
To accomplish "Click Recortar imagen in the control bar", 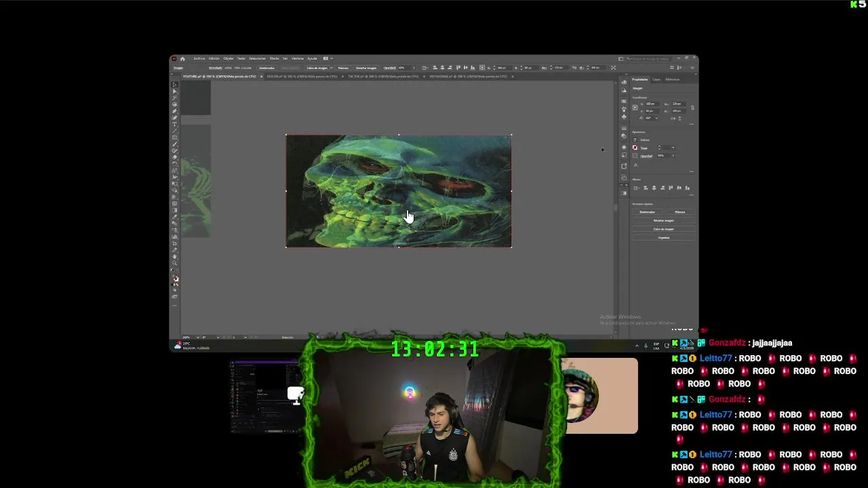I will [x=366, y=68].
